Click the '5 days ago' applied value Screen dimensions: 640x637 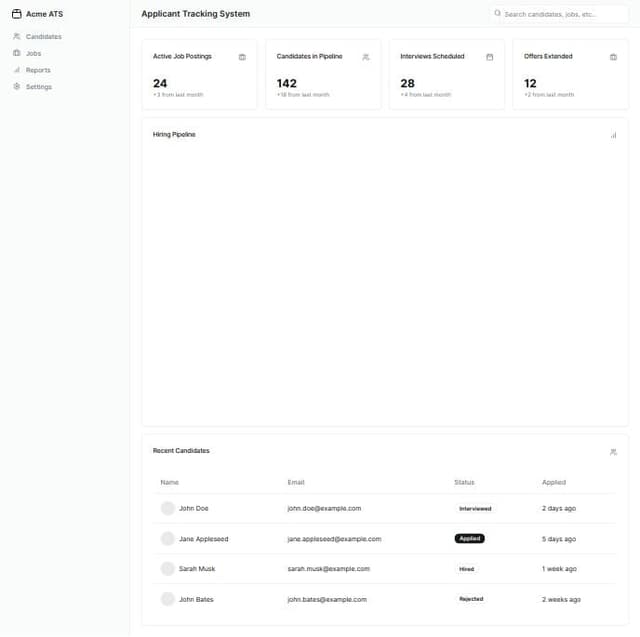[559, 539]
